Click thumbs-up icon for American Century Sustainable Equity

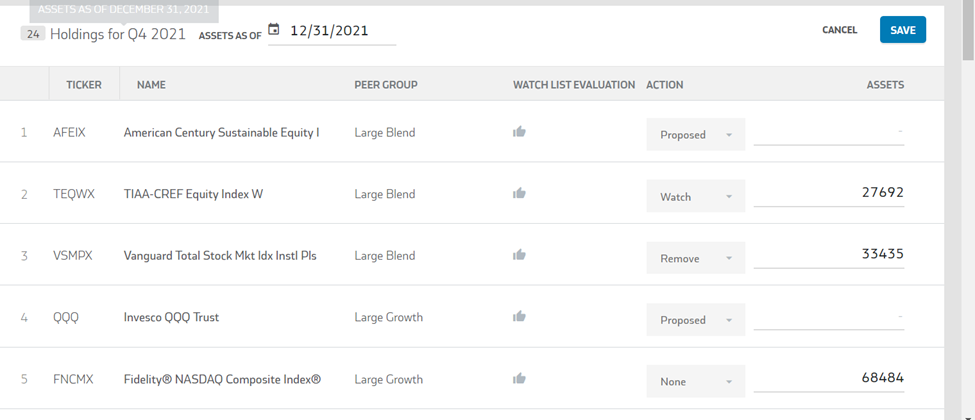click(519, 132)
